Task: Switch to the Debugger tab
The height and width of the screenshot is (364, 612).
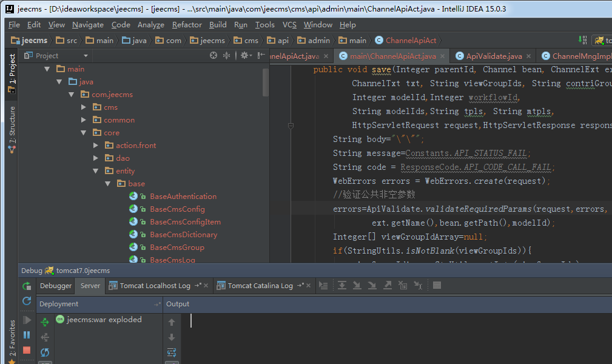Action: pos(56,286)
